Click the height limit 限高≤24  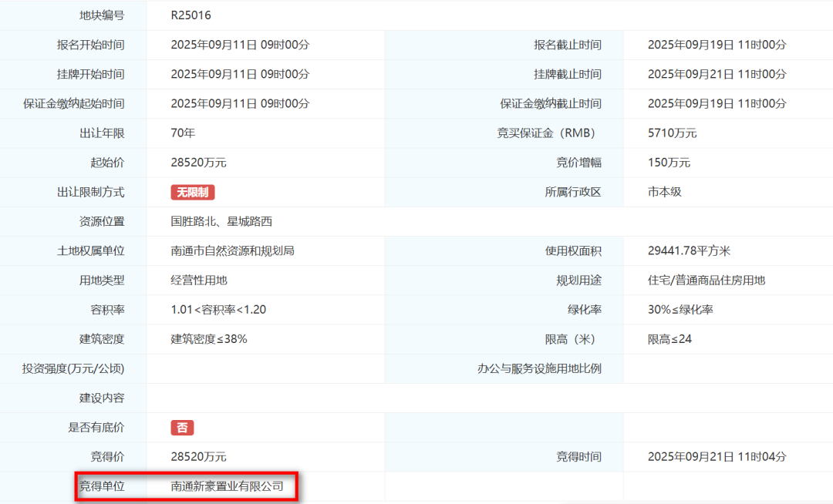coord(670,339)
